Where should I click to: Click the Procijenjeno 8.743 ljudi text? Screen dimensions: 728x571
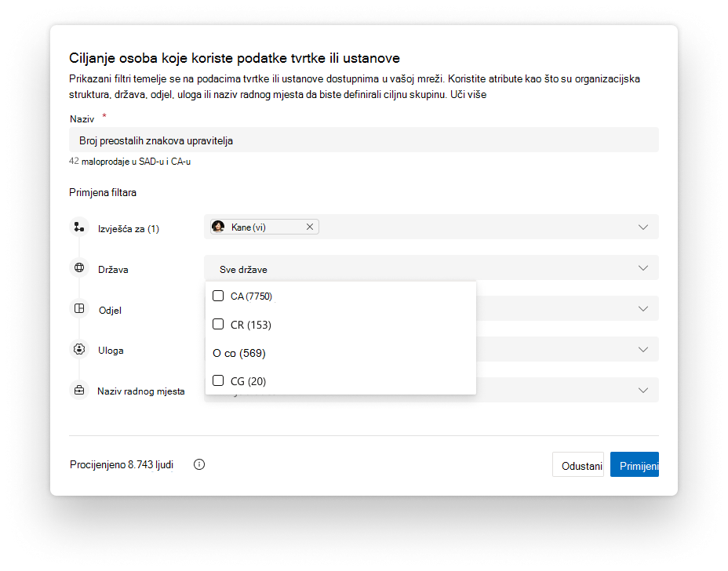122,464
